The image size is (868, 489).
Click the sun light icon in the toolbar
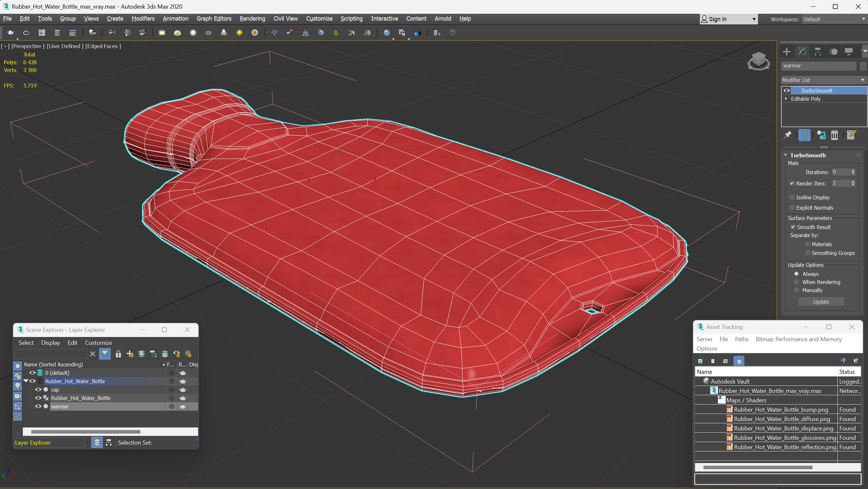(239, 33)
